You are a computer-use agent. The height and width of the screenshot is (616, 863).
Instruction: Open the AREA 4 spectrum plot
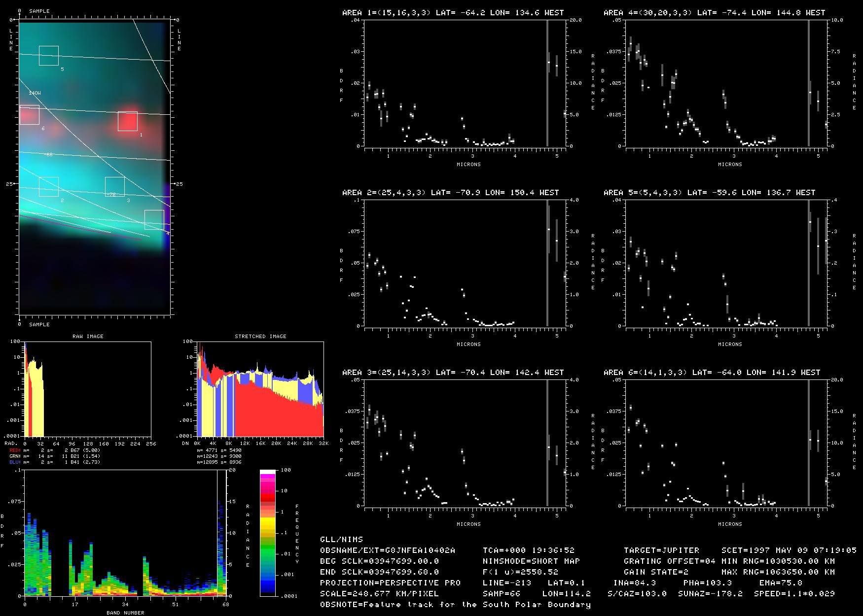click(x=719, y=83)
